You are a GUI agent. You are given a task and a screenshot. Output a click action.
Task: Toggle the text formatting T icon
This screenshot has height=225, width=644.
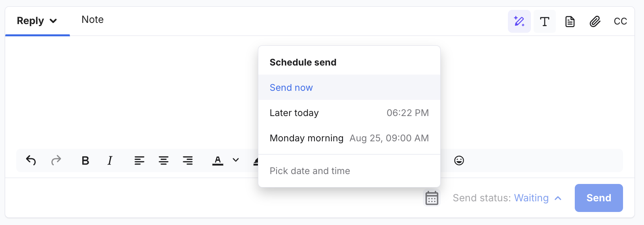(x=545, y=21)
